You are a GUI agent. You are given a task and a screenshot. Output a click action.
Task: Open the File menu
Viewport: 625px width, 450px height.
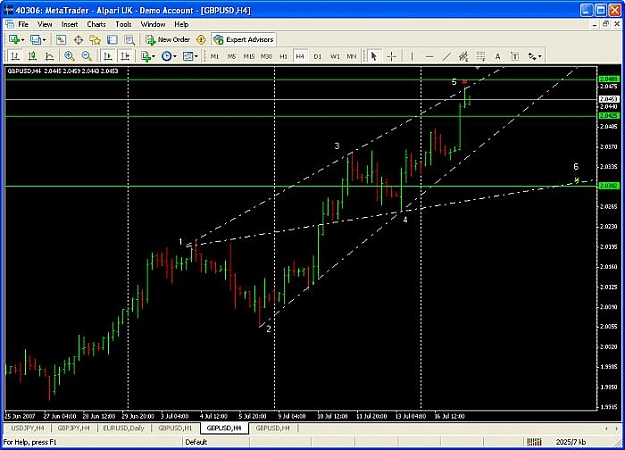24,24
